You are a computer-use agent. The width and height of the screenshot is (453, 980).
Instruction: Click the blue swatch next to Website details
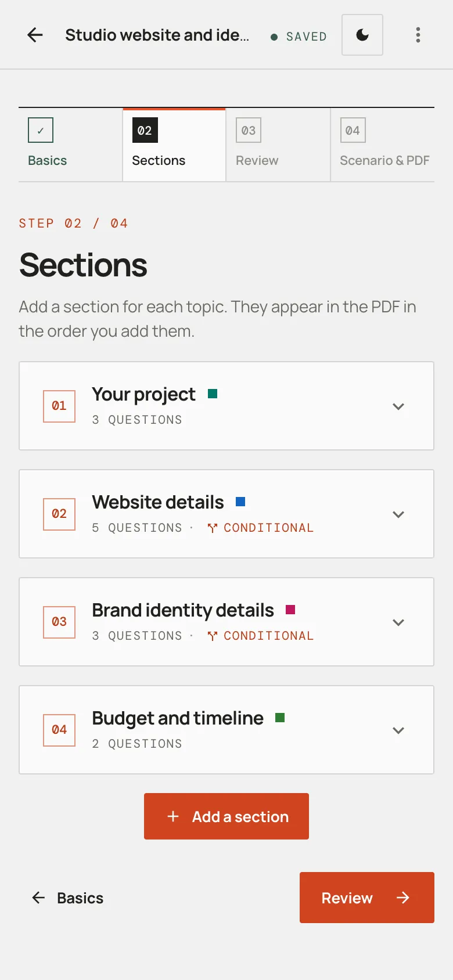(x=240, y=502)
